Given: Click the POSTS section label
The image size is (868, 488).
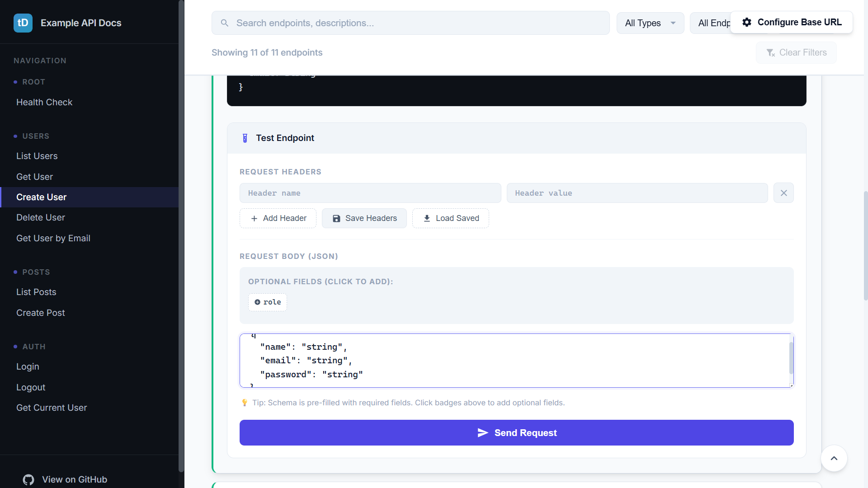Looking at the screenshot, I should pyautogui.click(x=36, y=272).
